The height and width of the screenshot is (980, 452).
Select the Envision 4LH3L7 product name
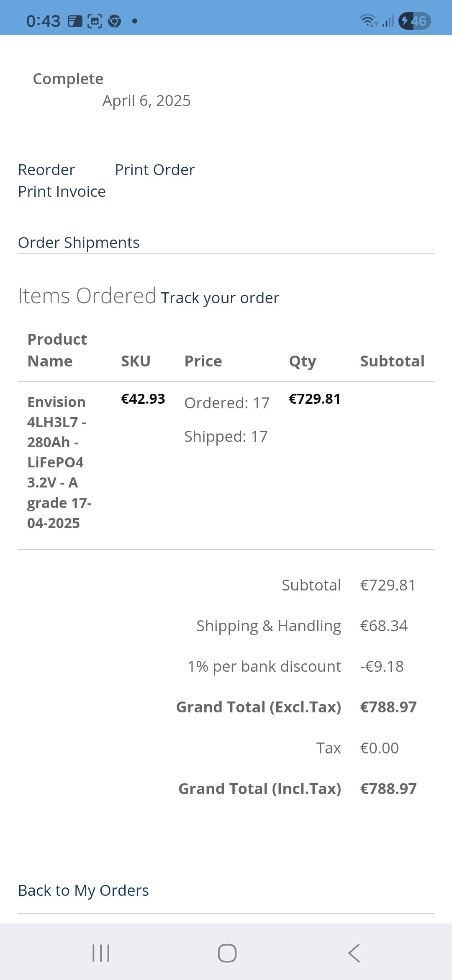(x=59, y=462)
